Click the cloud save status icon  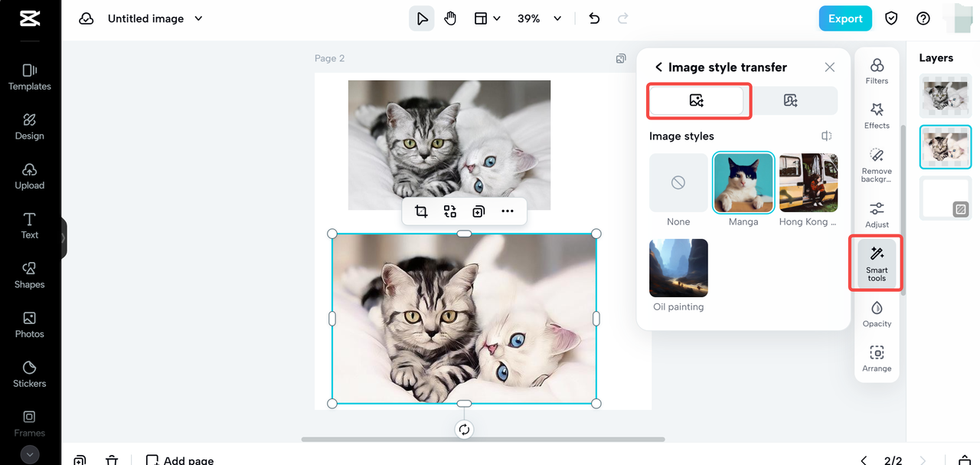(87, 18)
